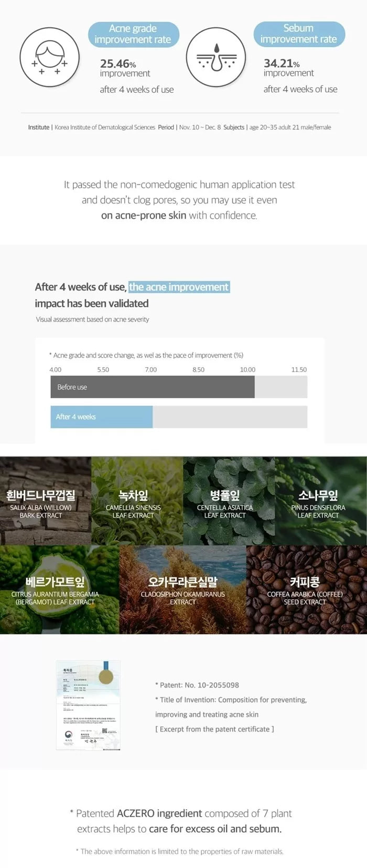Open the Pinus Densiflora leaf extract tile
This screenshot has width=367, height=868.
pos(321,500)
